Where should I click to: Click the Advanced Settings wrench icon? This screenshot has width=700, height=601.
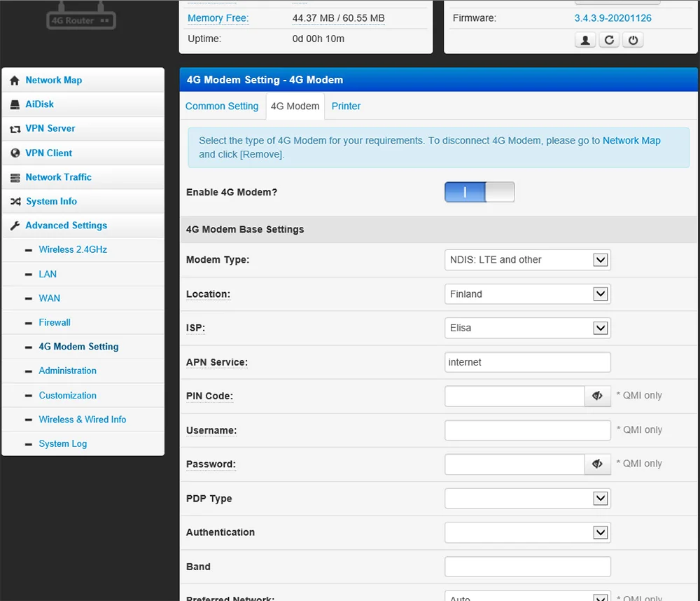[x=15, y=226]
